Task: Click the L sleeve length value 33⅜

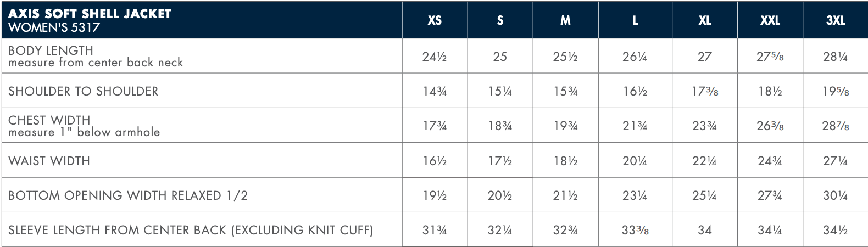Action: coord(635,230)
